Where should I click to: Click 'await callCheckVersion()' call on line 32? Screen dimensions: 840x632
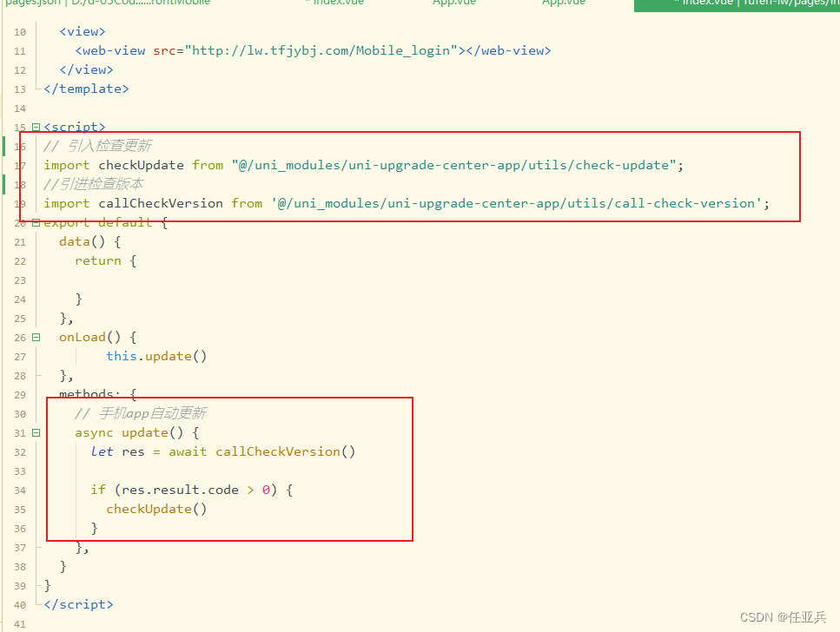point(262,452)
